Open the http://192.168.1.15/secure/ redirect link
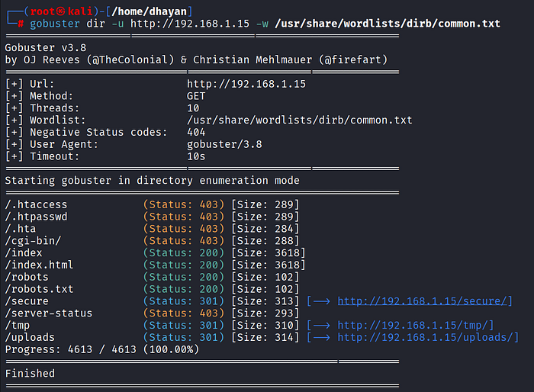The image size is (534, 392). point(422,301)
